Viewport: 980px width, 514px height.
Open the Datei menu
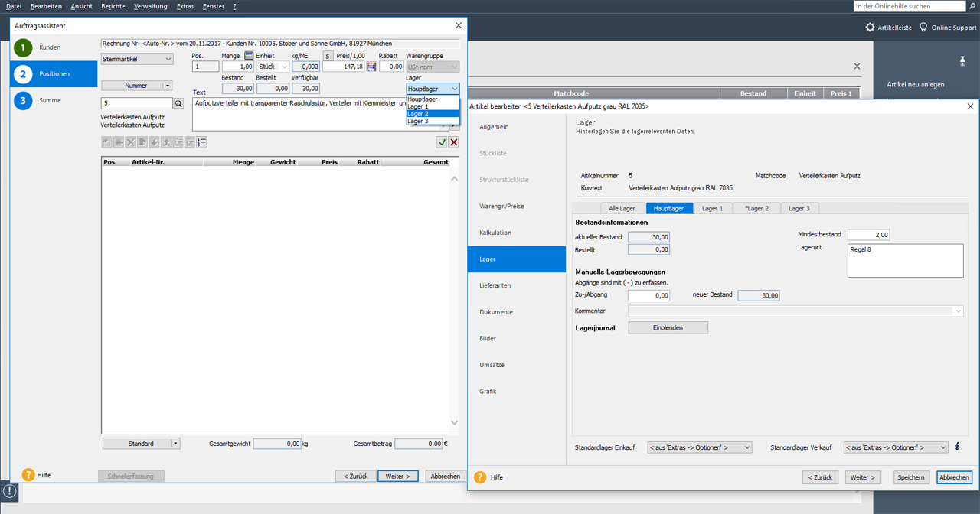(14, 6)
